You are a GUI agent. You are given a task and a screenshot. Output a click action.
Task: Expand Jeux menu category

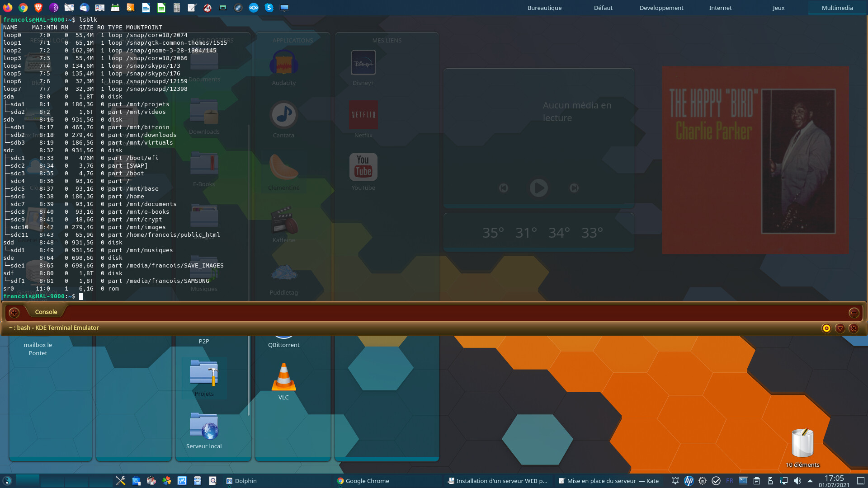[x=778, y=8]
